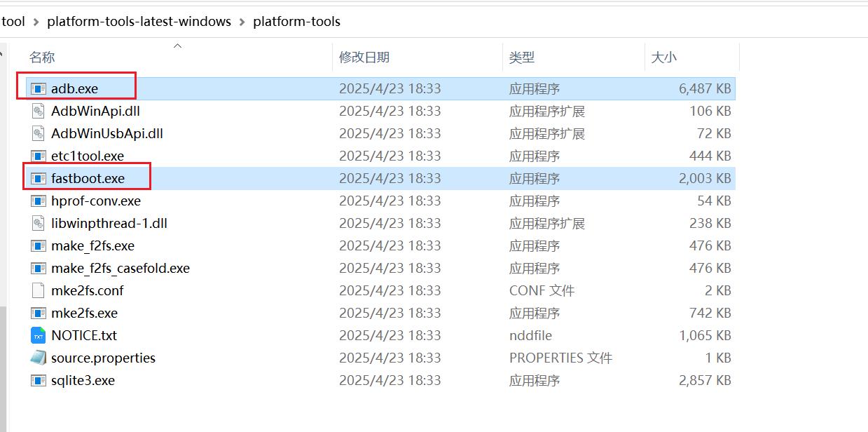Sort files by the 修改日期 column header
Screen dimensions: 868x432
coord(364,57)
